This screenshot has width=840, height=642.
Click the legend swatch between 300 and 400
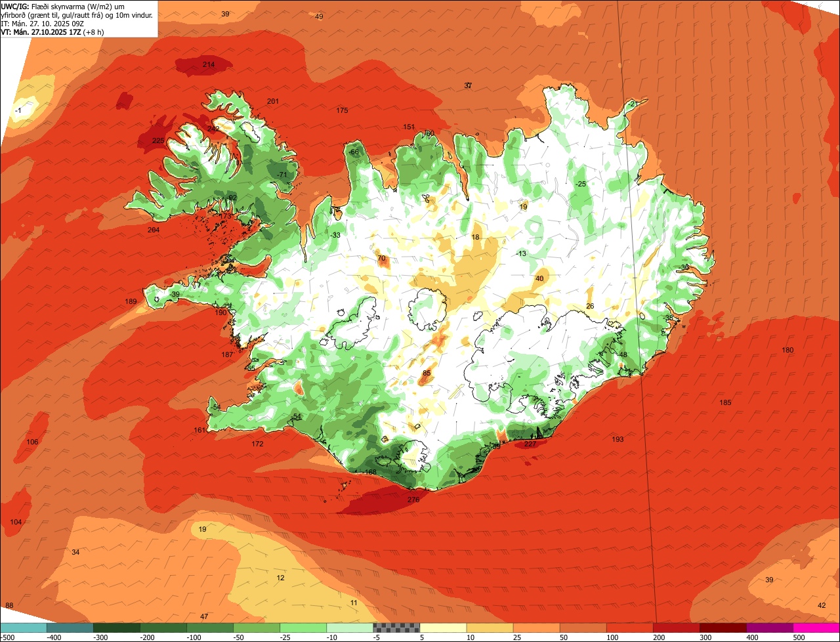tap(723, 628)
